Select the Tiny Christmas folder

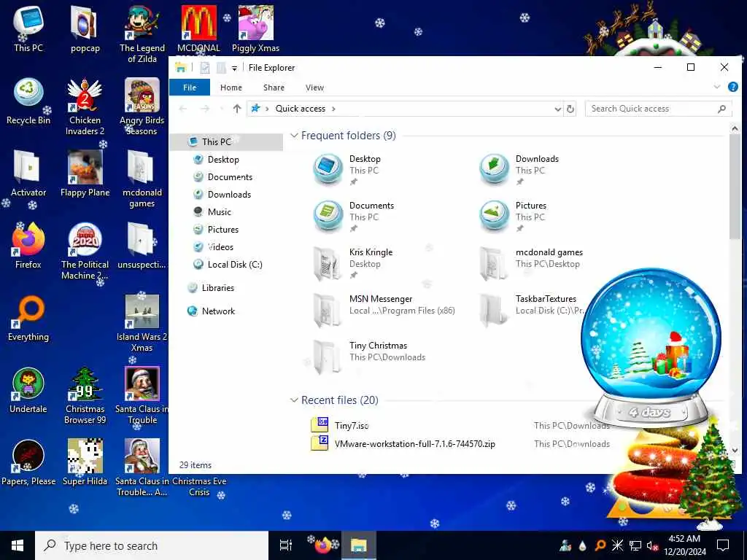click(369, 356)
